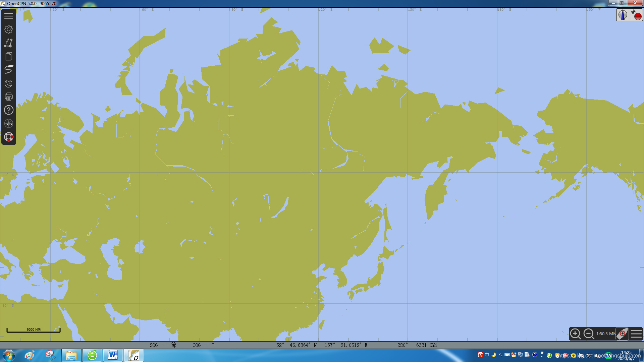Viewport: 644px width, 362px height.
Task: Click the 1000 NMi scale bar
Action: click(34, 330)
